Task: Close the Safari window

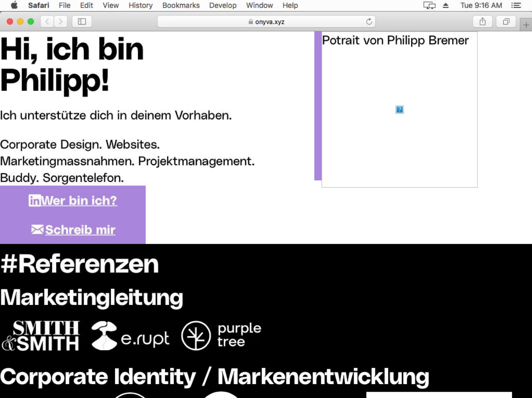Action: coord(10,22)
